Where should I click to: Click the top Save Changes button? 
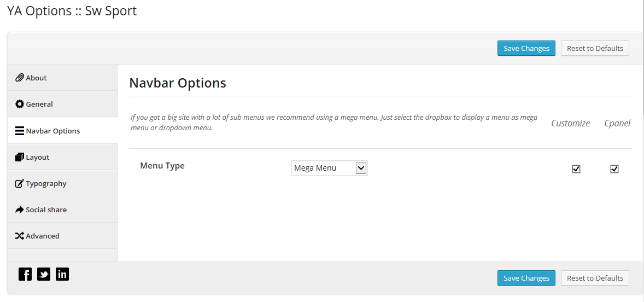click(x=526, y=48)
